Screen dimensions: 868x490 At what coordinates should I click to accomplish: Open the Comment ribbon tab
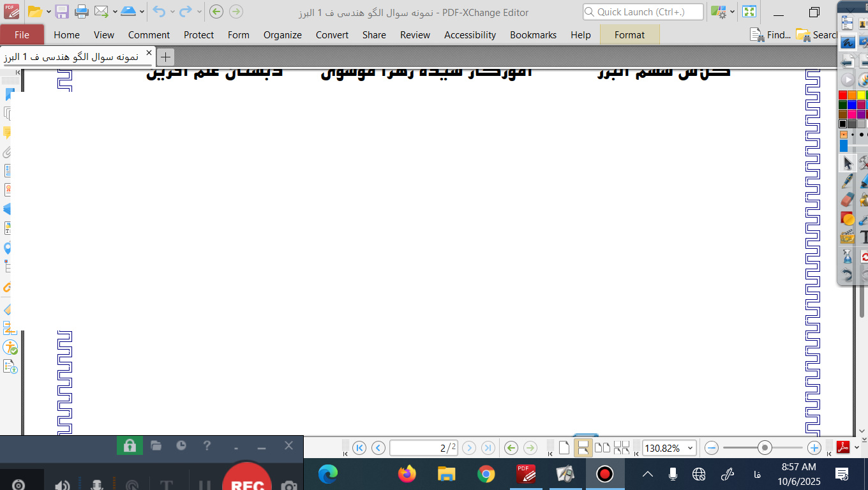click(x=149, y=35)
